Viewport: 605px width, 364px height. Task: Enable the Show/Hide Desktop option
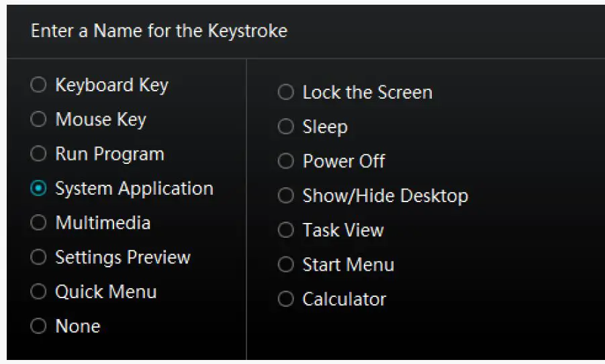(286, 196)
